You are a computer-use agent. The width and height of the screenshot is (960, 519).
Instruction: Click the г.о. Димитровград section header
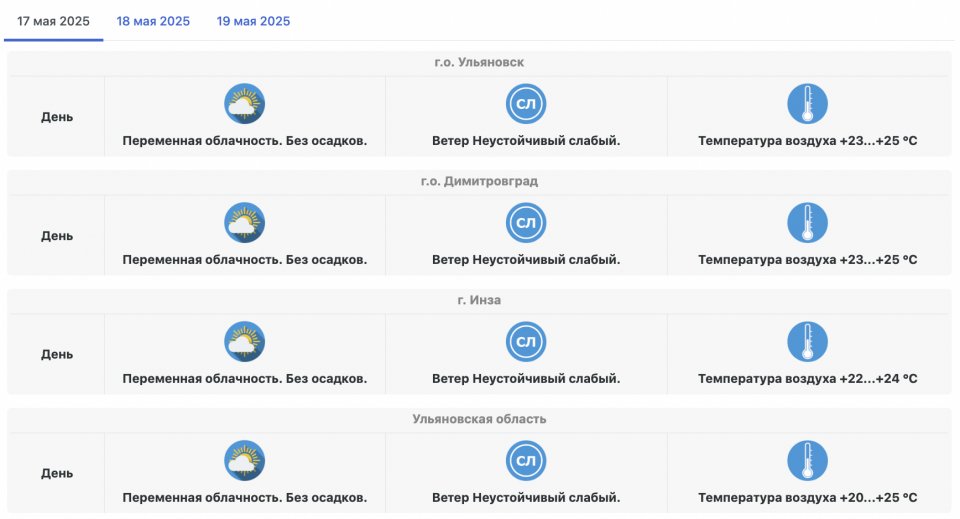tap(479, 182)
